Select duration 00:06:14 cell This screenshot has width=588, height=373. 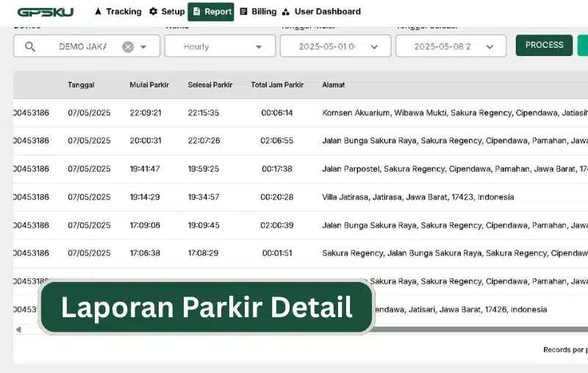point(277,113)
